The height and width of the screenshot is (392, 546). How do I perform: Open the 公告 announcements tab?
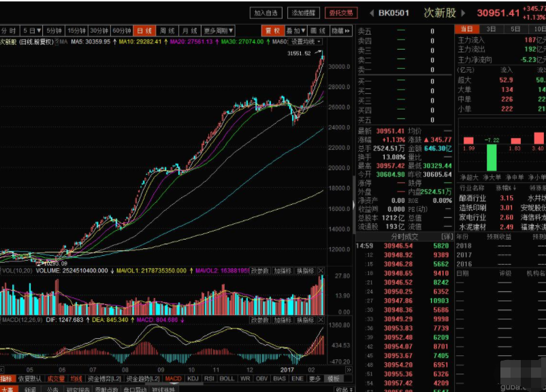(52, 389)
